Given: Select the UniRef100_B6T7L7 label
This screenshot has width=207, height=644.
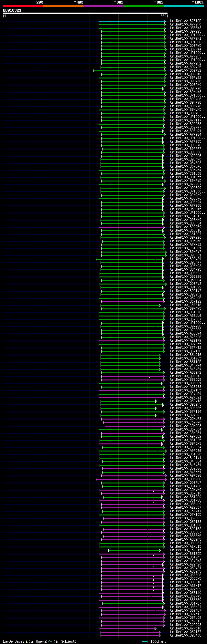Looking at the screenshot, I should [x=186, y=604].
